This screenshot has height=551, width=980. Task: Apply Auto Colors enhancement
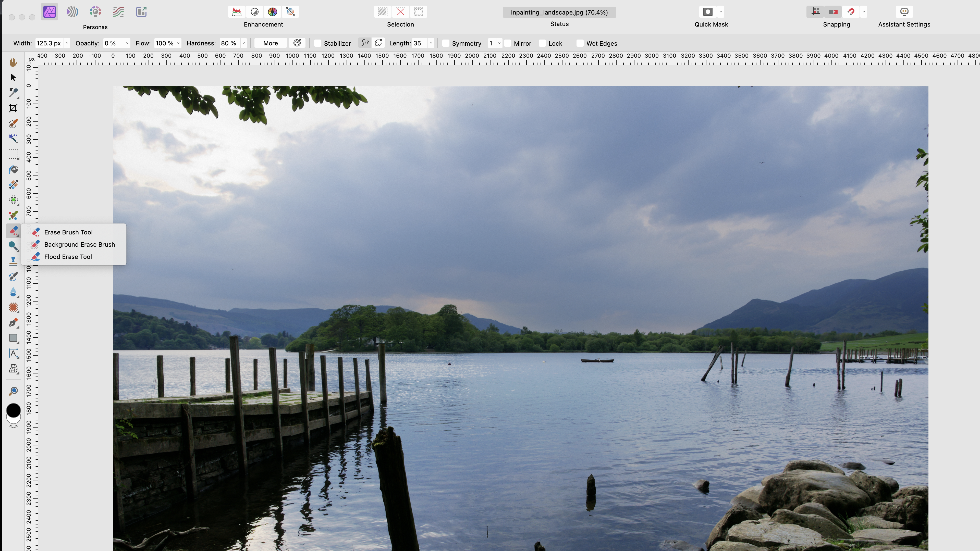point(272,12)
